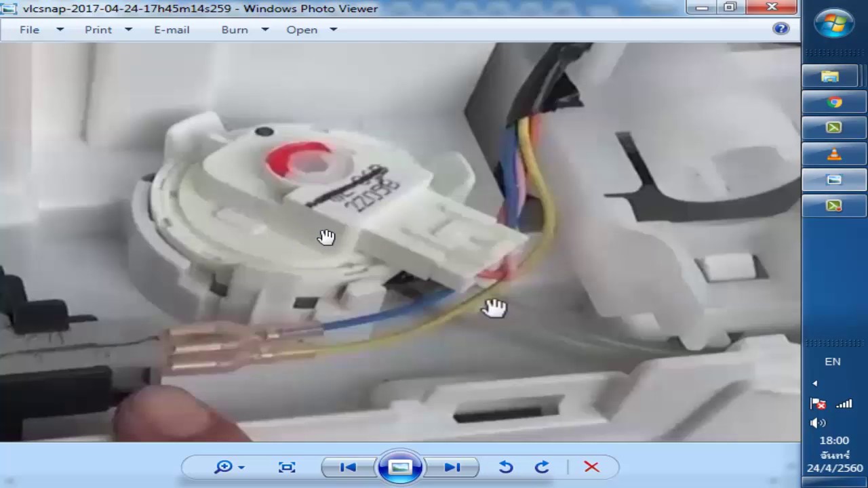Show hidden tray icons arrow
The image size is (868, 488).
coord(815,384)
